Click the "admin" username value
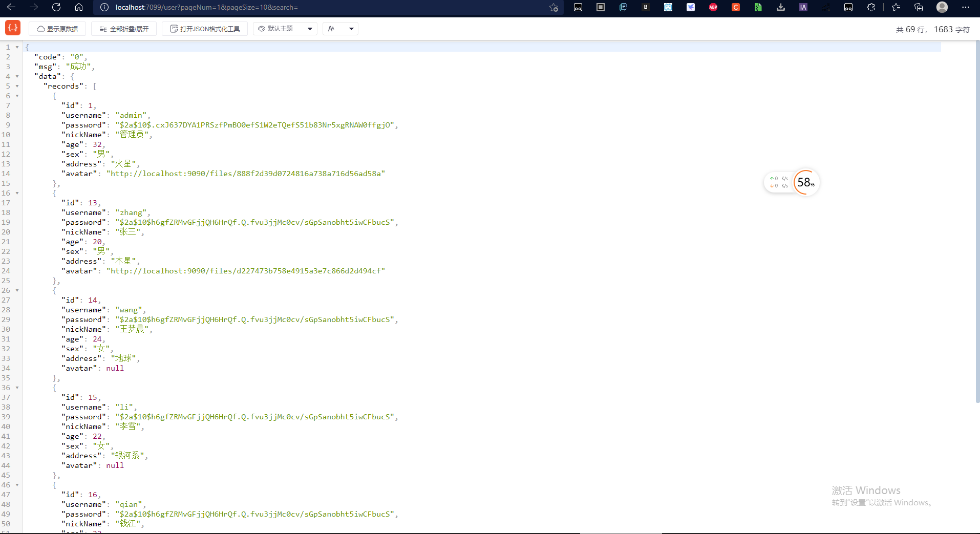Viewport: 980px width, 534px height. click(x=132, y=115)
